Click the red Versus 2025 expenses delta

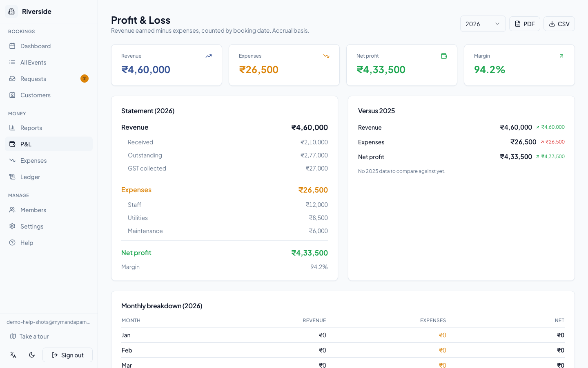coord(552,142)
